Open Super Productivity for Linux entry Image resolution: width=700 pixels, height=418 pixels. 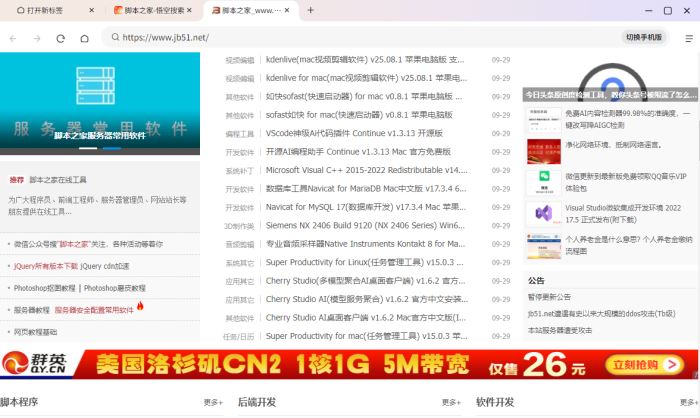[x=365, y=262]
